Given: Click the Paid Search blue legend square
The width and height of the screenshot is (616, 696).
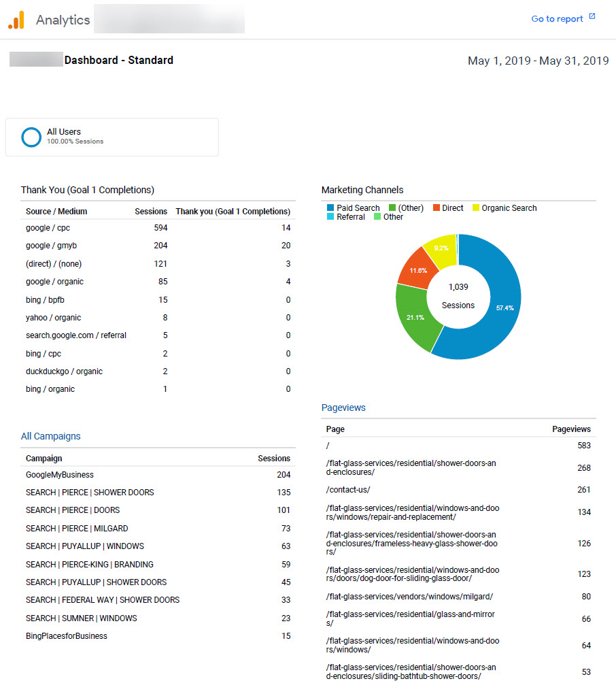Looking at the screenshot, I should click(330, 208).
